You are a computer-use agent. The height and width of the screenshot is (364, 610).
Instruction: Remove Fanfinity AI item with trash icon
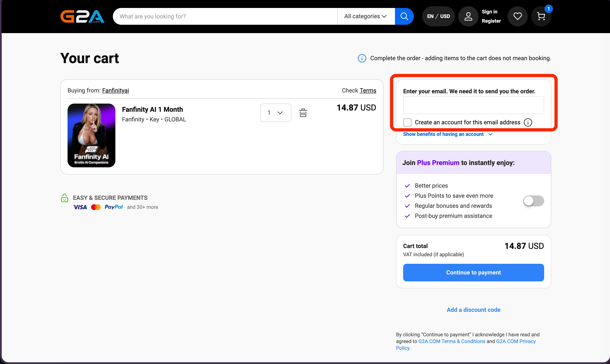point(303,113)
